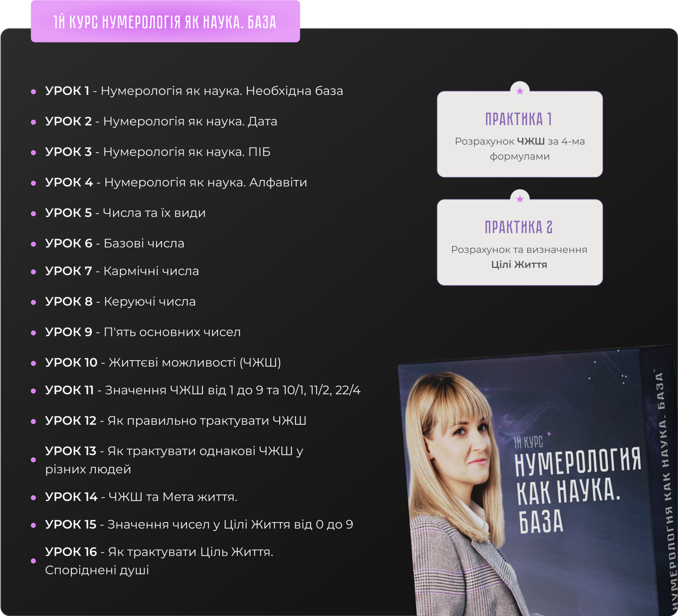Click the star icon above Практика 2

pos(520,199)
